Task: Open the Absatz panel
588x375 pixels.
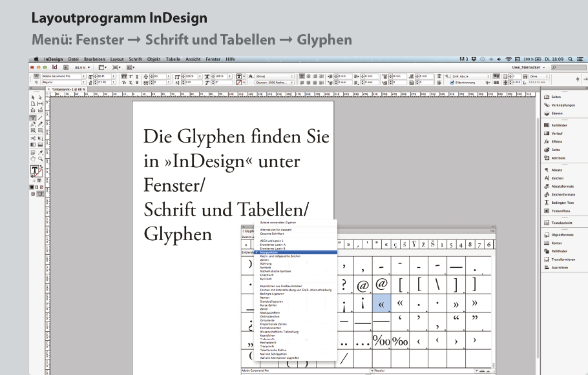Action: click(553, 170)
